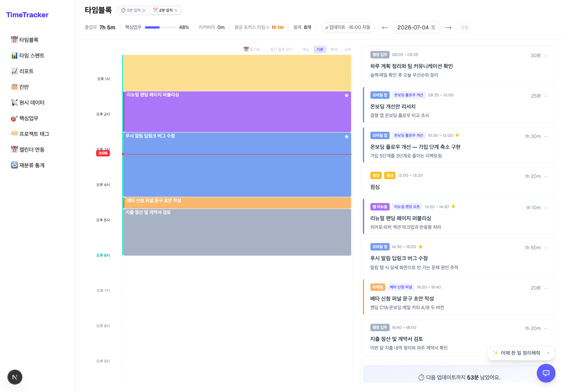Open more menu for 푸시 알림 딥링크 card

click(546, 248)
